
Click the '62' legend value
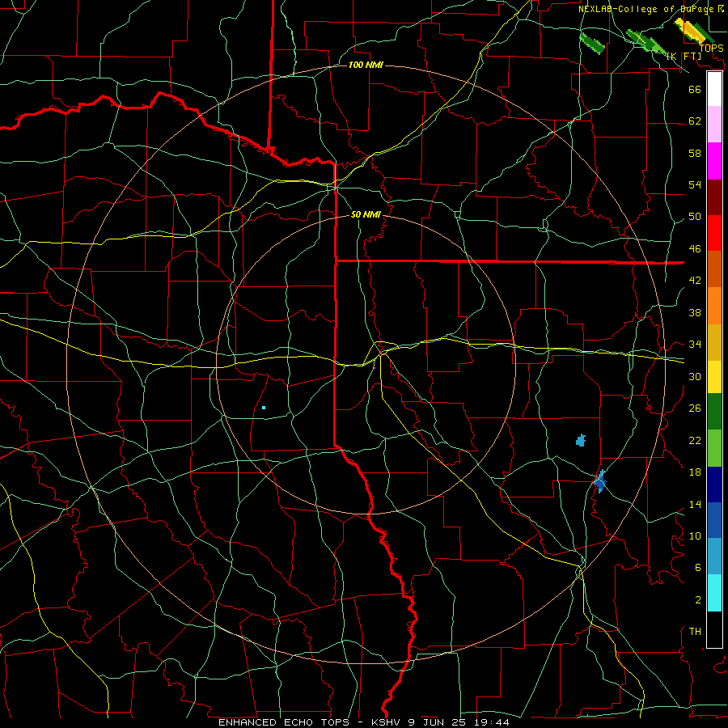[695, 121]
